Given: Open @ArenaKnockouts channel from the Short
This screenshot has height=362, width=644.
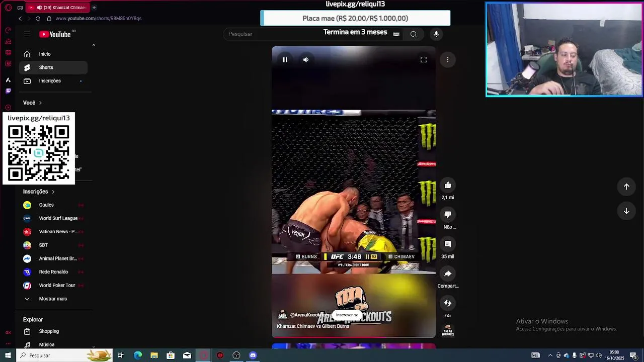Looking at the screenshot, I should point(309,315).
